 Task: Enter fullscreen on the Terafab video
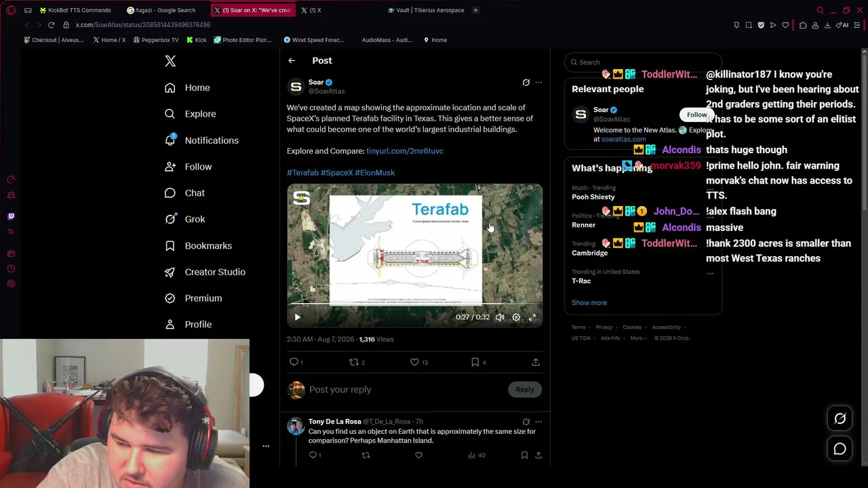coord(532,317)
